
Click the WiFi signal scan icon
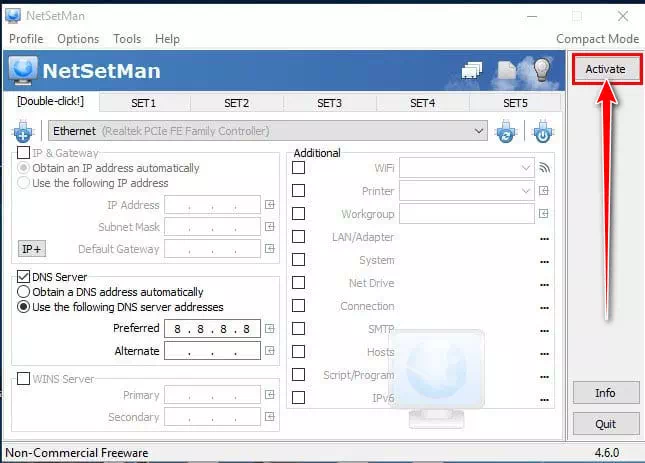click(544, 168)
